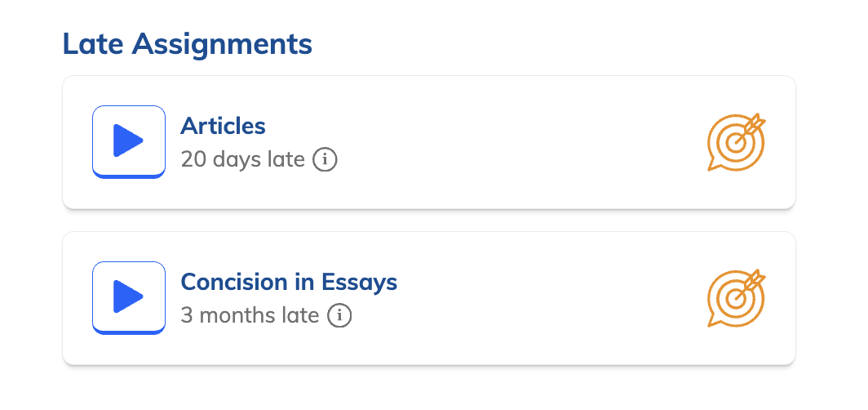Open target goal icon for Concision in Essays
Screen dimensions: 868x410
pos(736,298)
